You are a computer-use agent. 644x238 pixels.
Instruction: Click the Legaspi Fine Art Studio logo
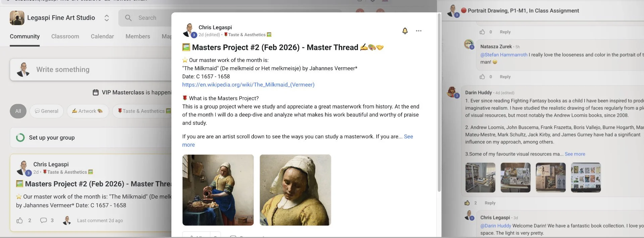(x=17, y=18)
